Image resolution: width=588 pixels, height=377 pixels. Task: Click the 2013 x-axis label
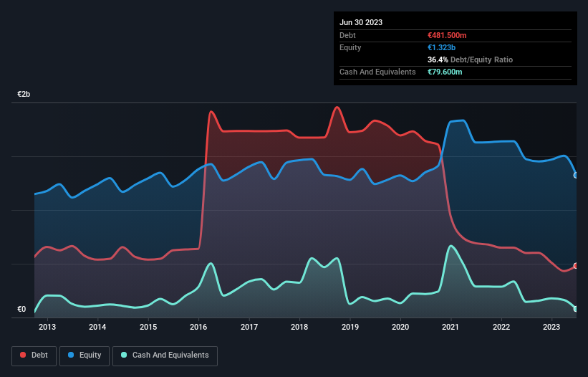(x=47, y=327)
